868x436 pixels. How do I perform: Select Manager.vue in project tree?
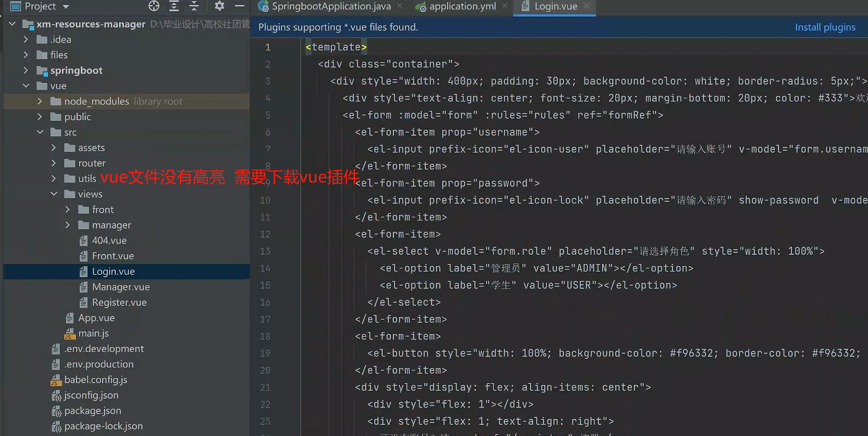tap(121, 287)
